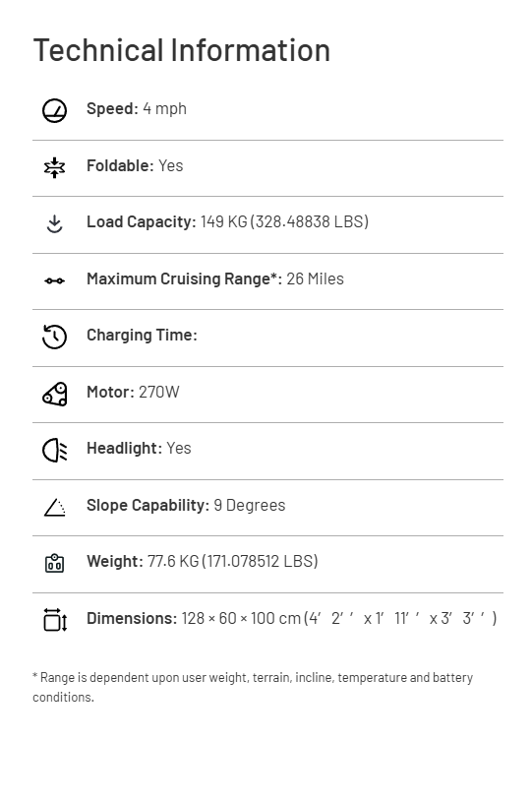The width and height of the screenshot is (532, 802).
Task: Click the range disclaimer footnote text
Action: pyautogui.click(x=253, y=687)
